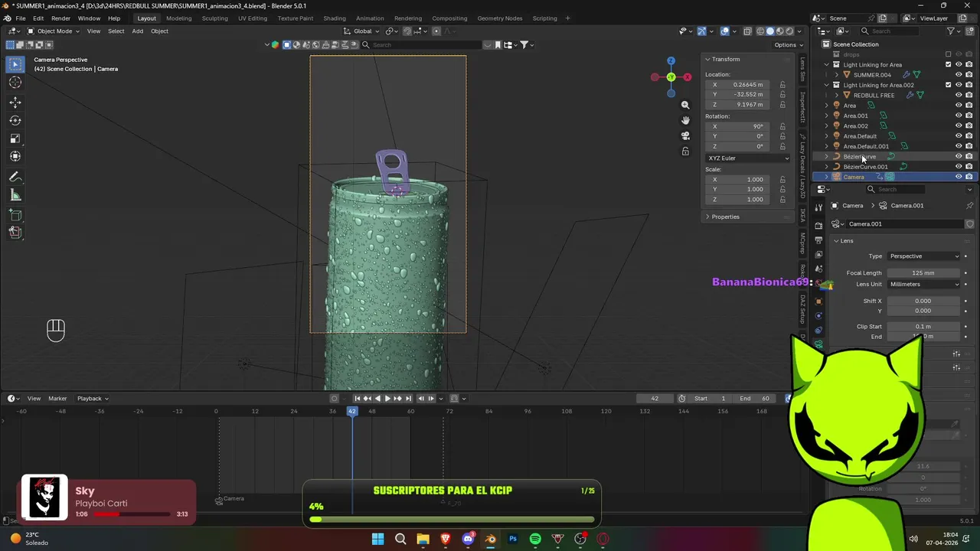Switch to material preview shading
Viewport: 980px width, 551px height.
(780, 31)
